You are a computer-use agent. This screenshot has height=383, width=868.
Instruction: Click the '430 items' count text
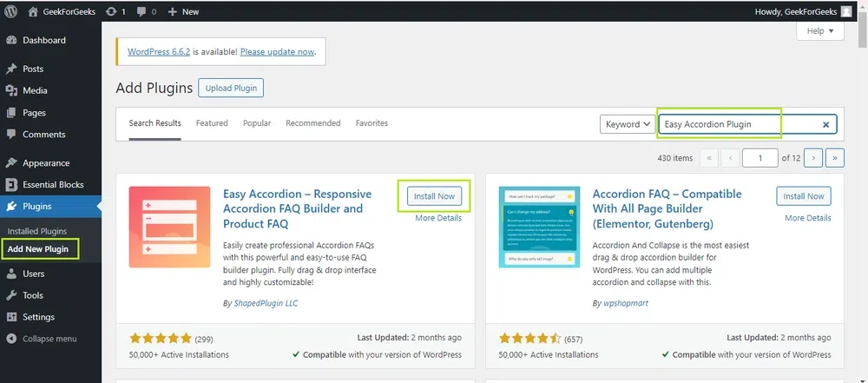pyautogui.click(x=674, y=158)
